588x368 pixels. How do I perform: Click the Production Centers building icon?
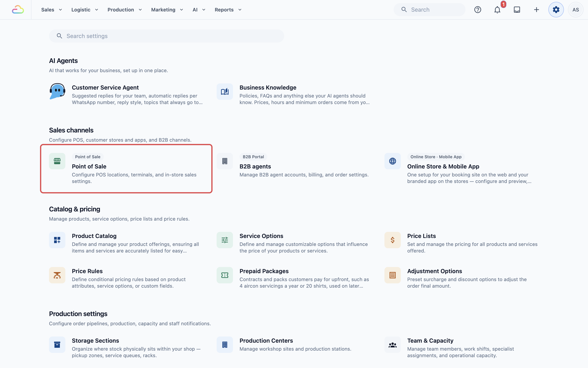(x=225, y=345)
